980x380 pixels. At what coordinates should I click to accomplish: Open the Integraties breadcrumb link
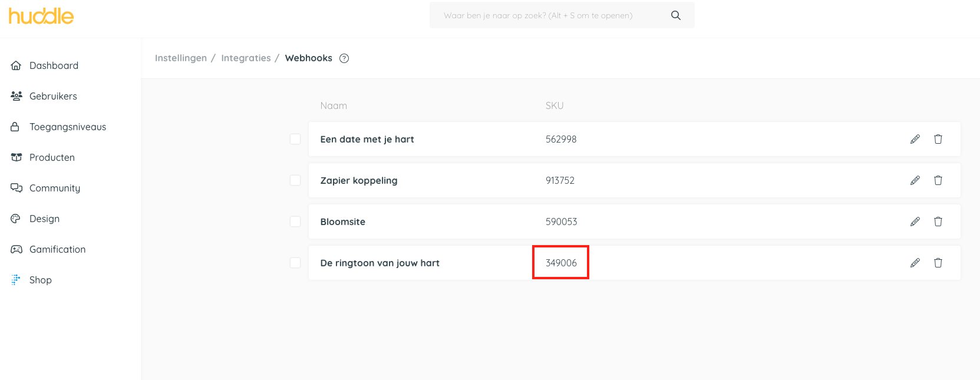coord(246,58)
